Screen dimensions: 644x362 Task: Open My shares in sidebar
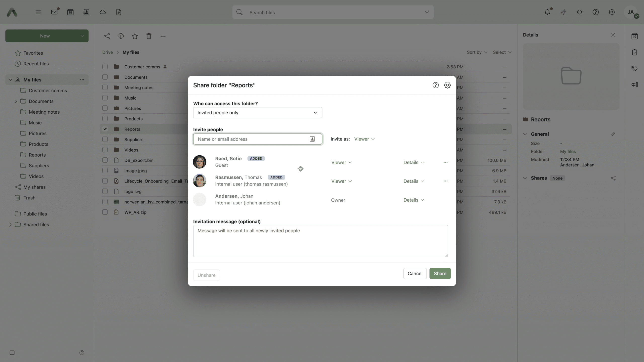[34, 187]
